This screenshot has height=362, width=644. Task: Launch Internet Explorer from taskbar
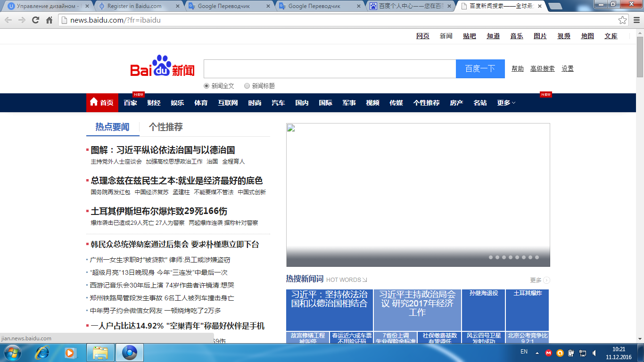tap(43, 353)
